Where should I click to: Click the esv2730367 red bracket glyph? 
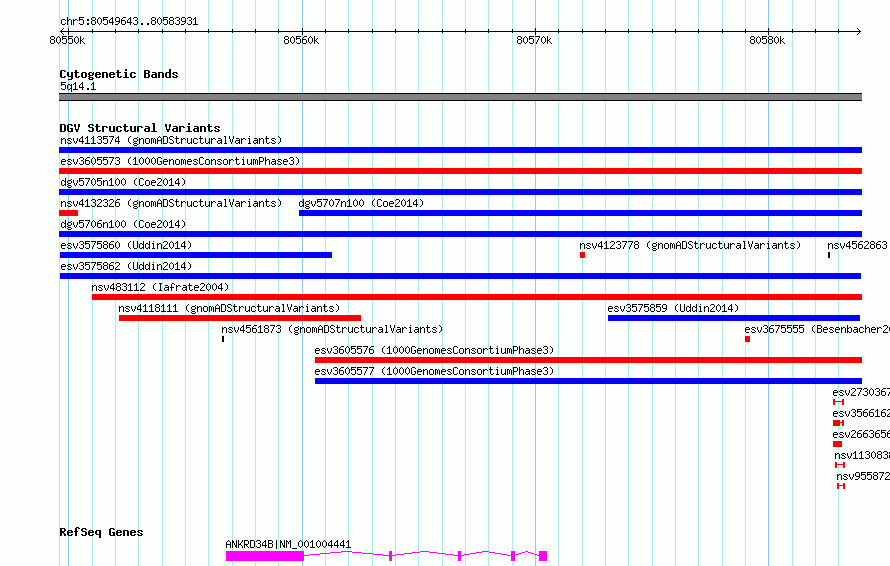(x=838, y=402)
